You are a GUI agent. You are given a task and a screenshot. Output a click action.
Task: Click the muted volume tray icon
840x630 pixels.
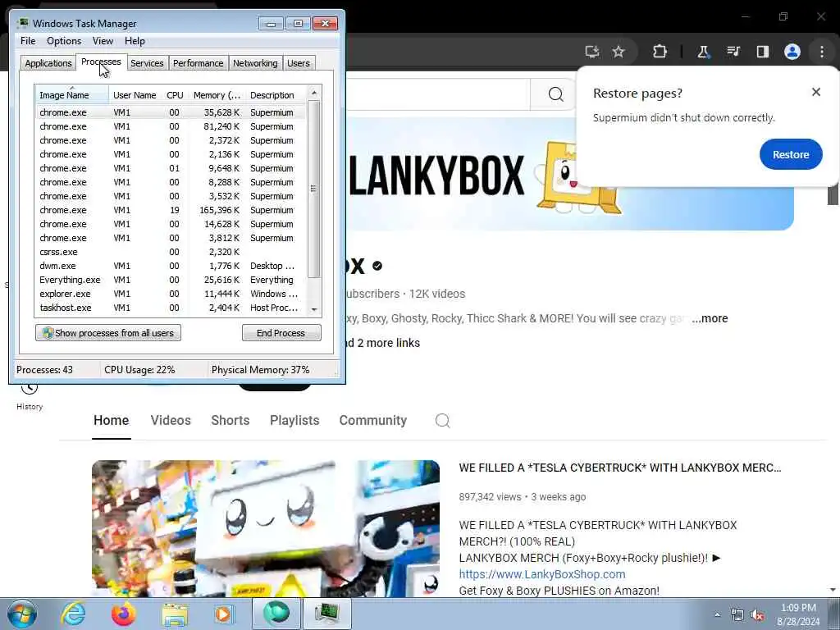pyautogui.click(x=757, y=614)
